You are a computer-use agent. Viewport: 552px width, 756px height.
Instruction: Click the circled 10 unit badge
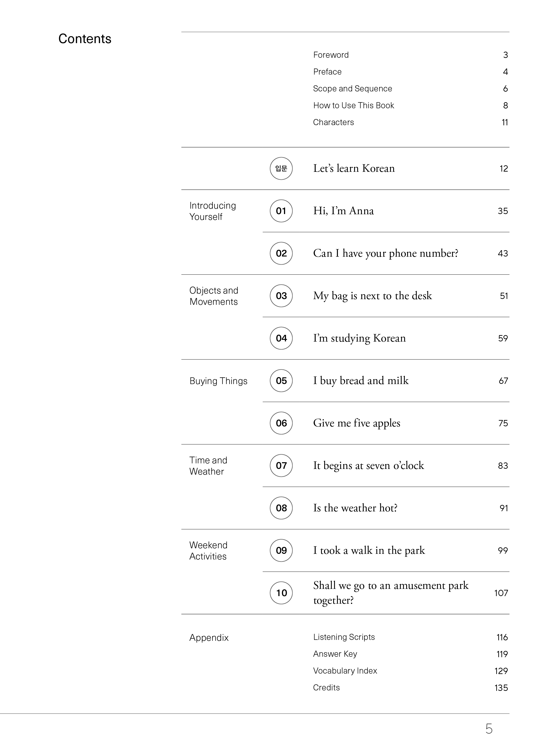click(281, 593)
